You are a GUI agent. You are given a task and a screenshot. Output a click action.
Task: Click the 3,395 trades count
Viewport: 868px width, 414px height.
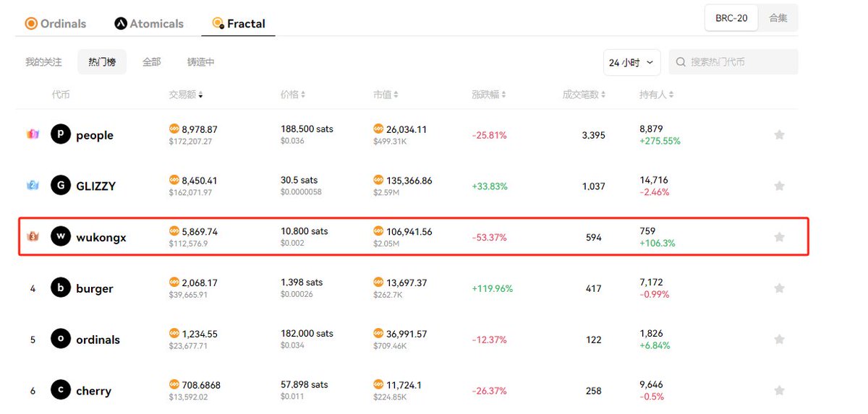593,135
